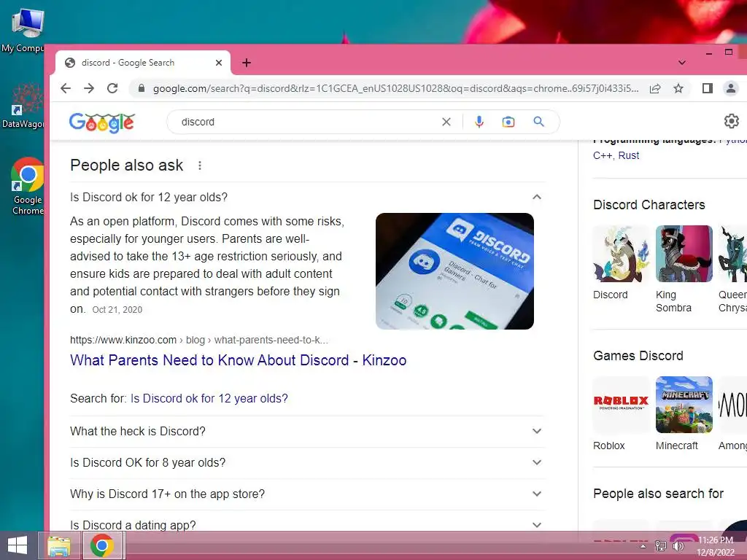The width and height of the screenshot is (747, 560).
Task: Click the C++ programming language link
Action: tap(603, 155)
